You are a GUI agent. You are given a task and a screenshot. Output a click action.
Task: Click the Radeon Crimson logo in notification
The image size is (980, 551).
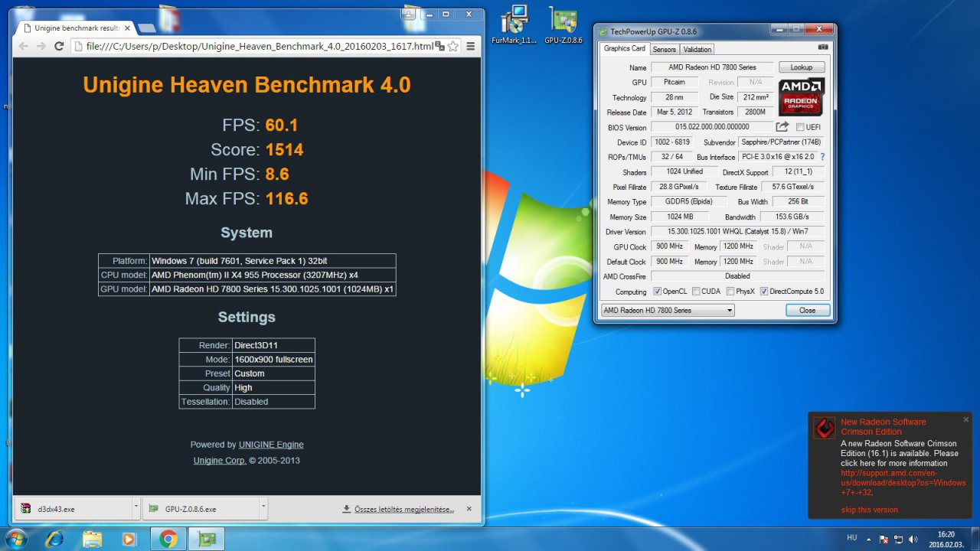[824, 428]
